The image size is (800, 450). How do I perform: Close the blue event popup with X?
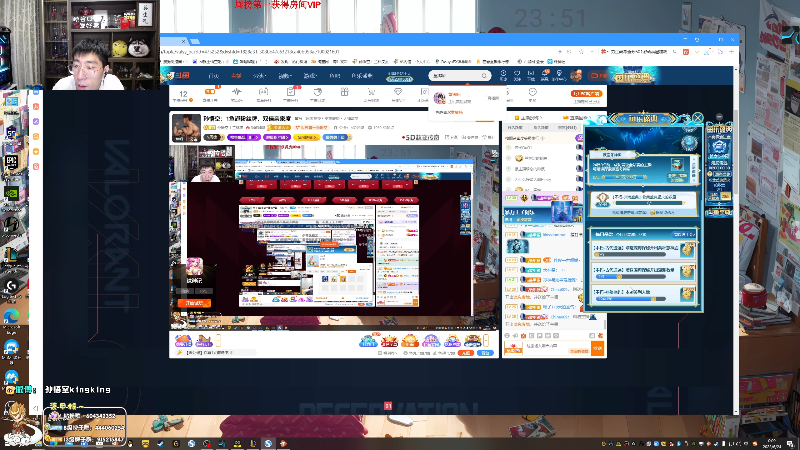point(697,118)
